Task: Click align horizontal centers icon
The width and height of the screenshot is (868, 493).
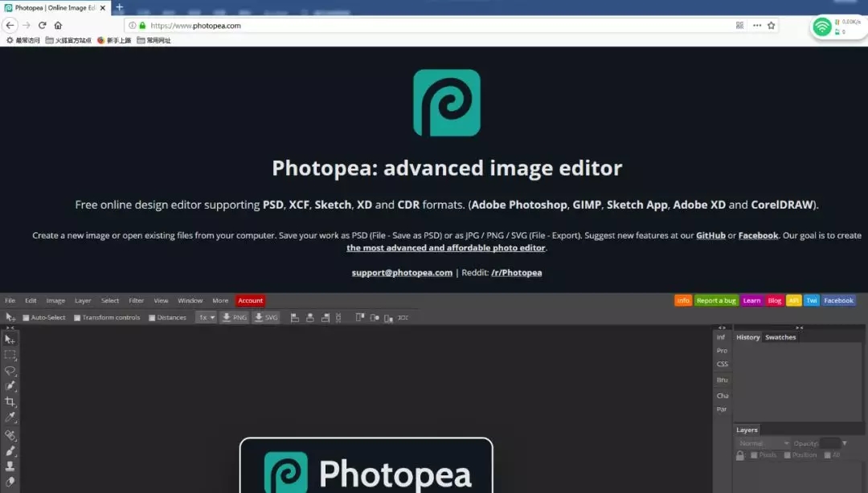Action: coord(310,318)
